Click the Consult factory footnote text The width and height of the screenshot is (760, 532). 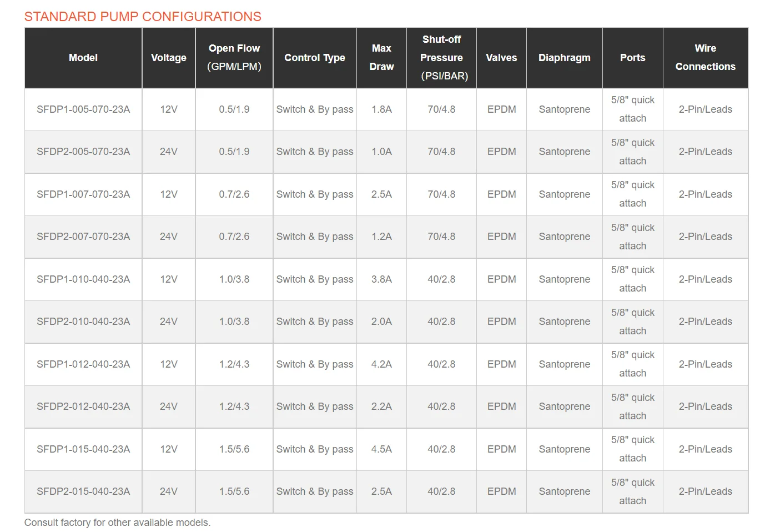click(x=118, y=523)
